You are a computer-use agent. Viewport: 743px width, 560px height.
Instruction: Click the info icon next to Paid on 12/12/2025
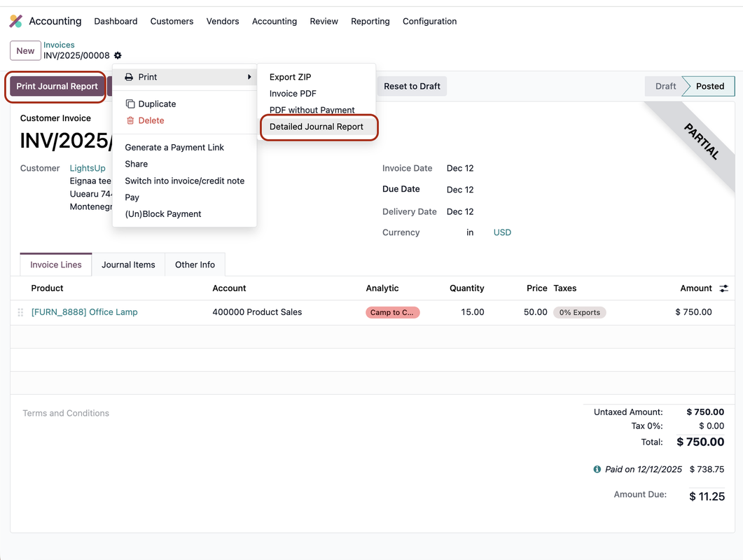(x=597, y=468)
